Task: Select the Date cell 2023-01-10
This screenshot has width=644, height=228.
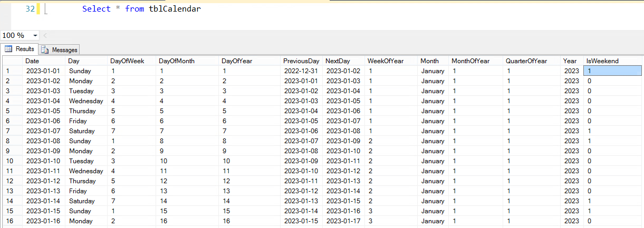Action: pos(44,161)
